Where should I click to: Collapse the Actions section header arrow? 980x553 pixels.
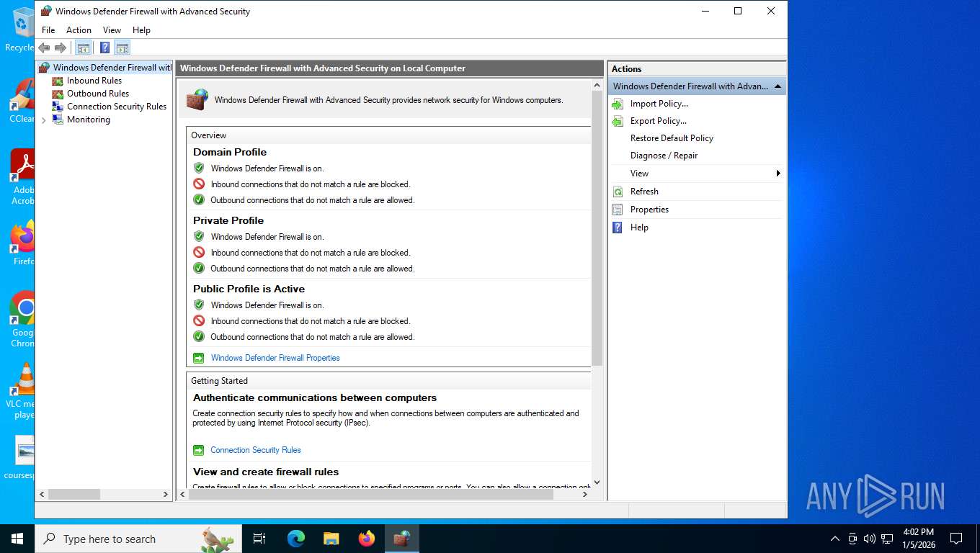(x=778, y=86)
